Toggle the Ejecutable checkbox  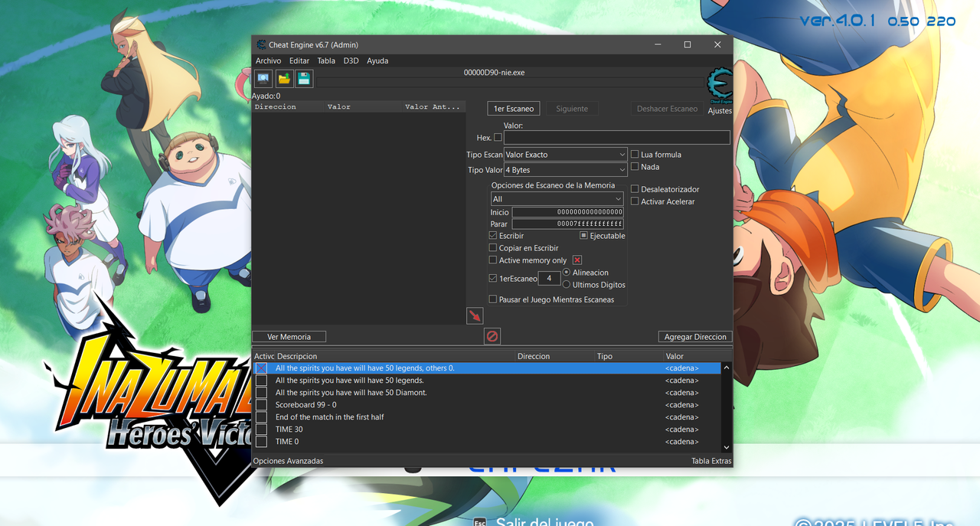pos(583,236)
